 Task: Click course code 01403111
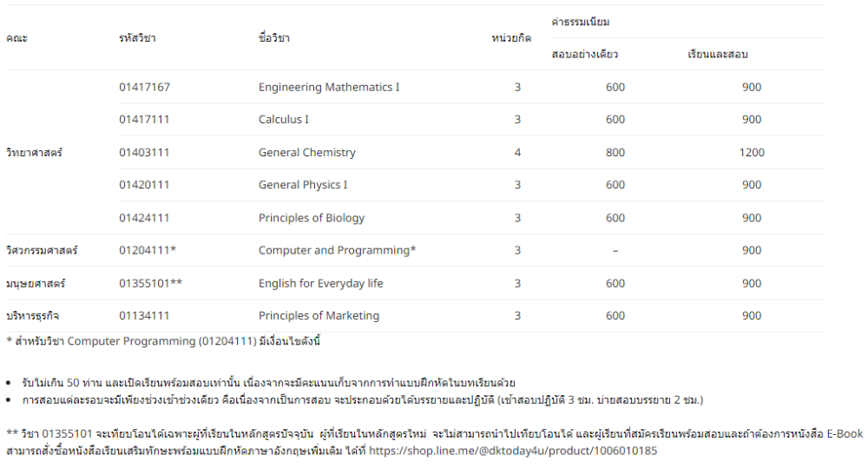(x=144, y=153)
